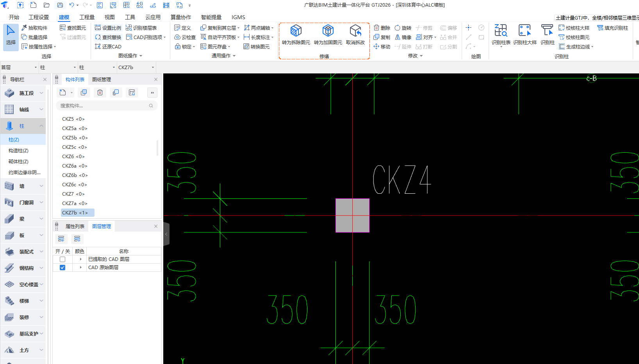The height and width of the screenshot is (364, 639).
Task: Click 删除 tool in 修改 group
Action: pos(382,28)
